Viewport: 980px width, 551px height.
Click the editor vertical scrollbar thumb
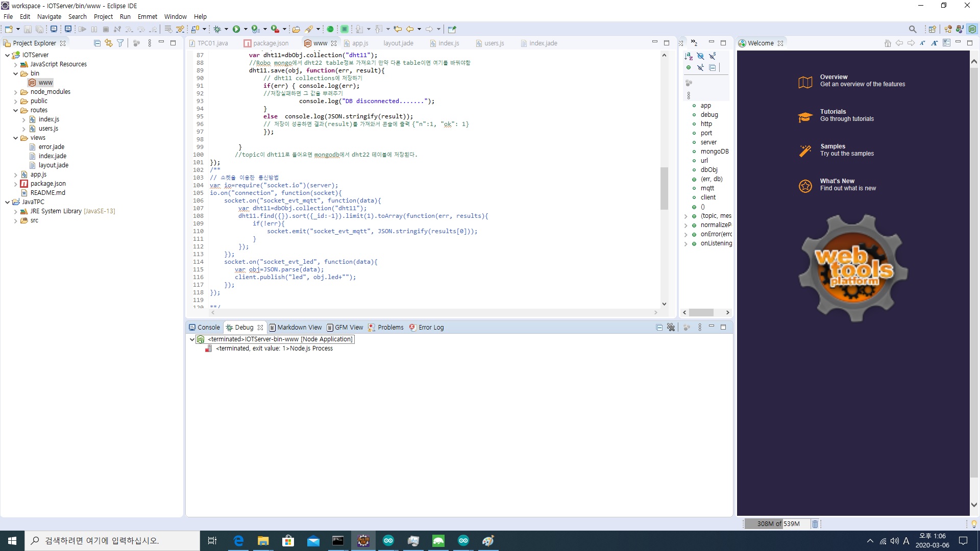tap(664, 188)
